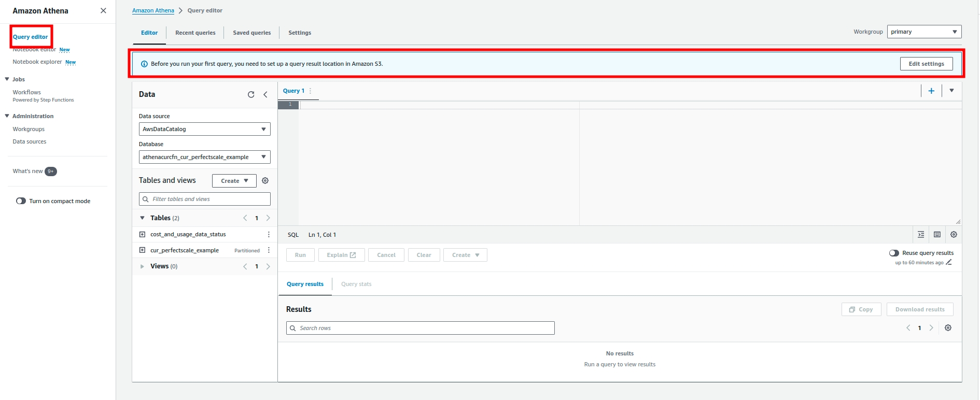Click the format query icon in status bar

(x=921, y=235)
